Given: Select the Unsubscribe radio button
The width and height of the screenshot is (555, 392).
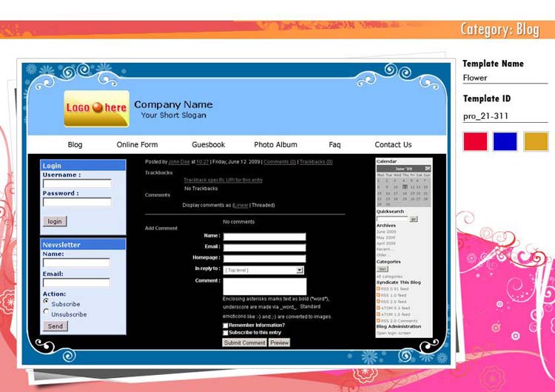Looking at the screenshot, I should coord(47,312).
